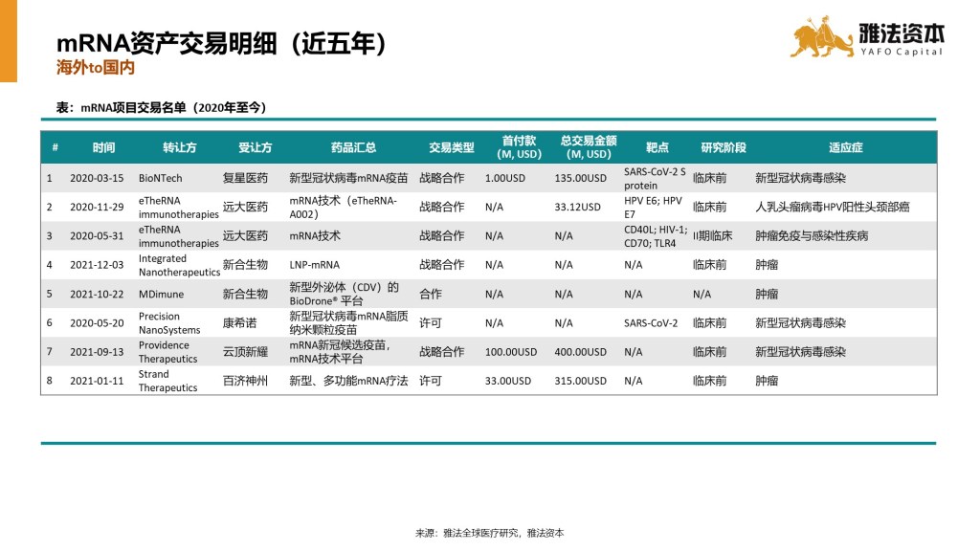Image resolution: width=980 pixels, height=551 pixels.
Task: Click the orange accent block at top-left
Action: point(9,40)
